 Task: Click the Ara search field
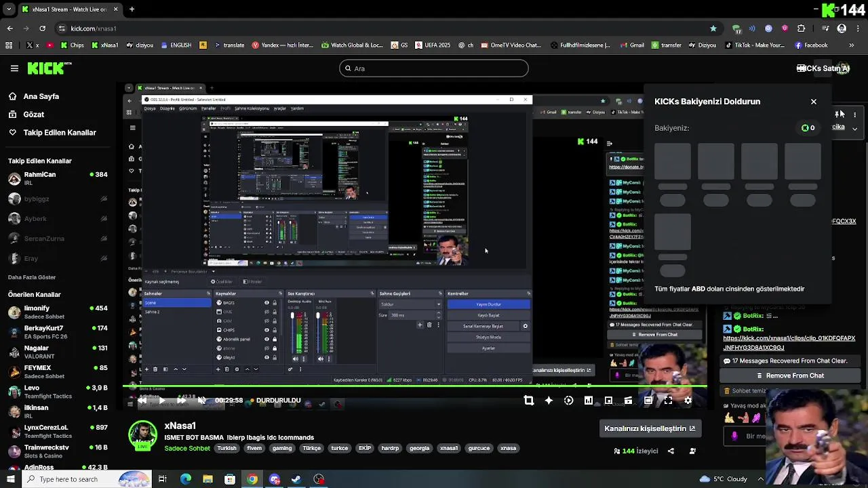(434, 68)
